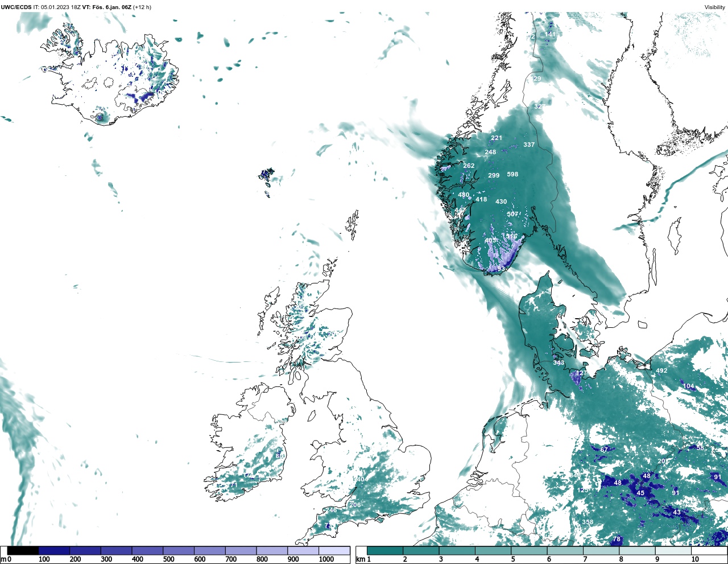Click the '100' label on the meter legend

click(44, 559)
